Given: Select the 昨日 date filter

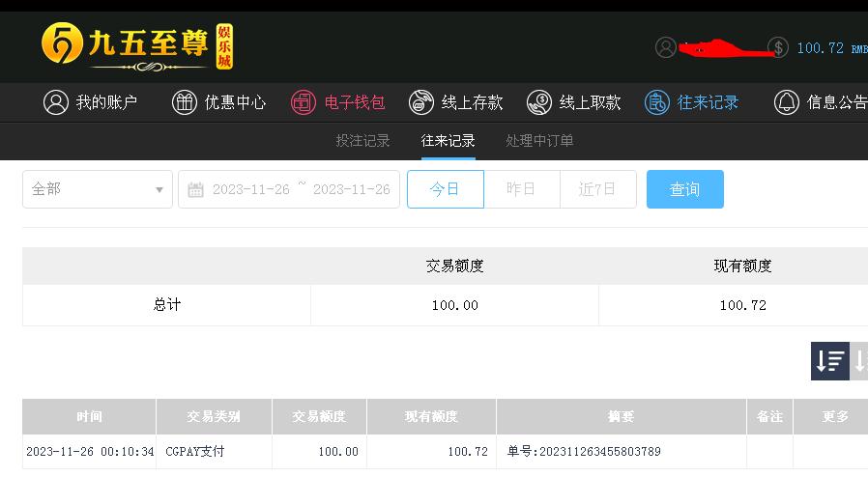Looking at the screenshot, I should coord(521,189).
